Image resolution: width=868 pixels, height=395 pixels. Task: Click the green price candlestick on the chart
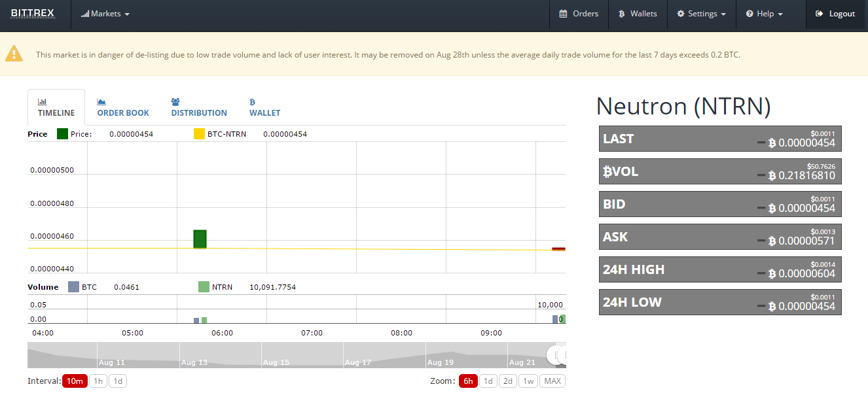coord(200,239)
